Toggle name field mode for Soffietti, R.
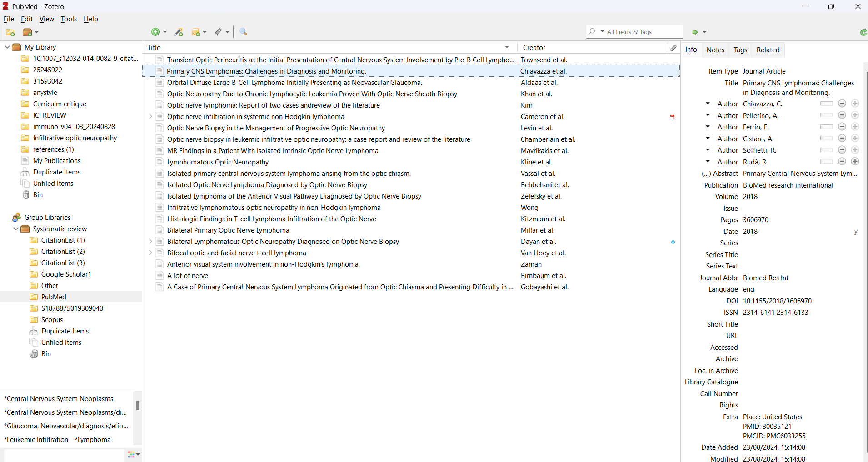Image resolution: width=868 pixels, height=462 pixels. point(826,150)
